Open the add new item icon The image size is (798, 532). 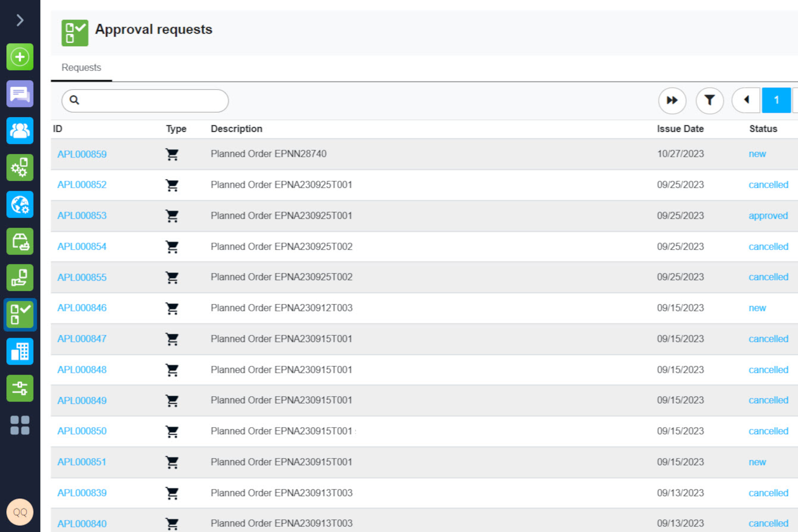[x=20, y=57]
